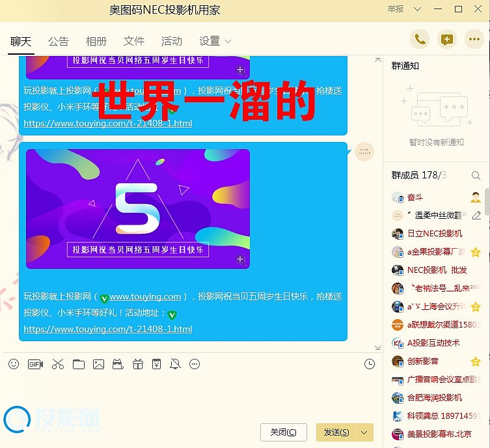This screenshot has height=448, width=490.
Task: Click the add chat bubble icon
Action: pos(446,40)
